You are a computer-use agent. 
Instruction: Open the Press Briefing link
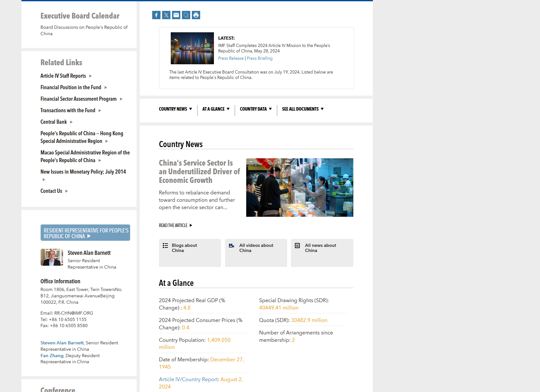point(260,58)
